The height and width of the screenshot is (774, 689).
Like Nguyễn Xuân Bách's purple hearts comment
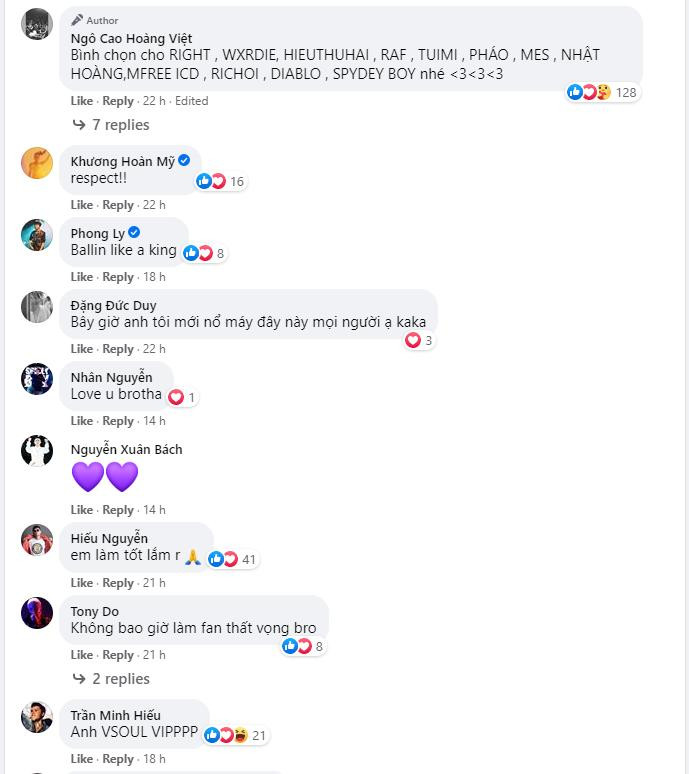[82, 510]
